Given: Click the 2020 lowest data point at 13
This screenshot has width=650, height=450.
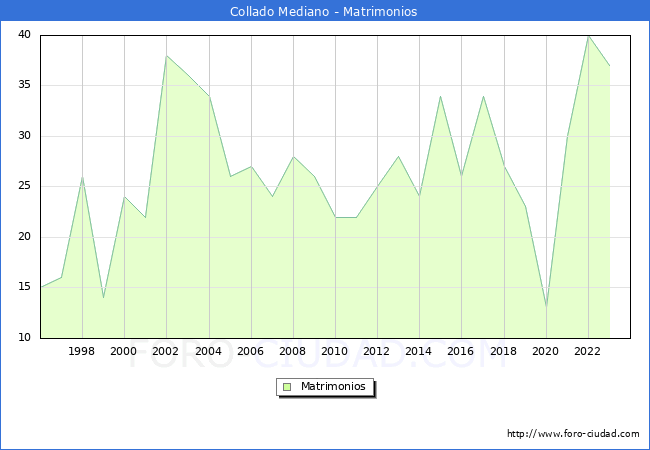Looking at the screenshot, I should coord(546,307).
